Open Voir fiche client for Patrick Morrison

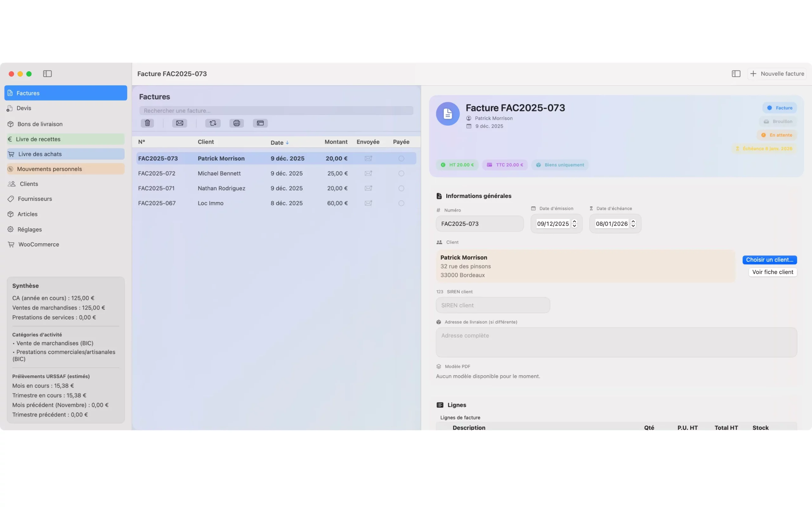pos(772,272)
